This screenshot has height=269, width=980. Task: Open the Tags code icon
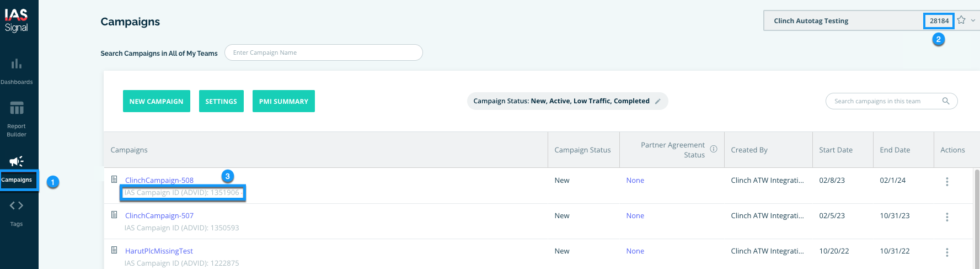pyautogui.click(x=17, y=205)
